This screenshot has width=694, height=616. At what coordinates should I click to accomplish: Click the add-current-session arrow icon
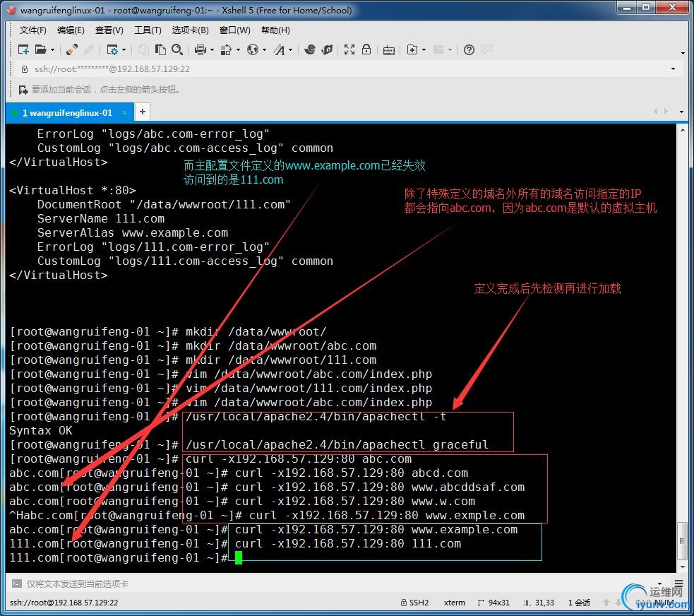(23, 90)
